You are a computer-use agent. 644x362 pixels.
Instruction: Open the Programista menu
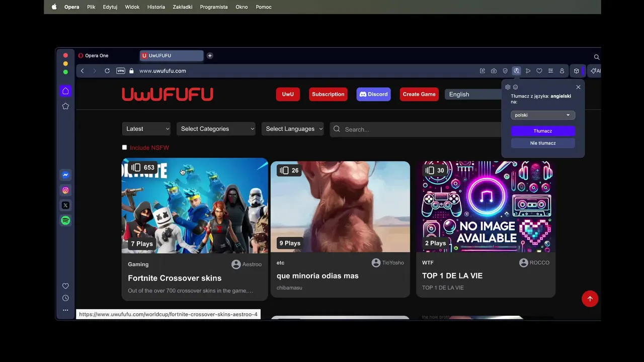tap(214, 7)
